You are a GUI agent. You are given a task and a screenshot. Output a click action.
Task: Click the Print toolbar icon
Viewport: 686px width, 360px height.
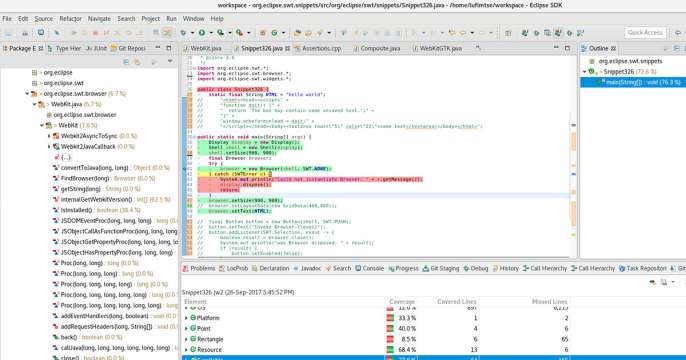click(x=25, y=33)
